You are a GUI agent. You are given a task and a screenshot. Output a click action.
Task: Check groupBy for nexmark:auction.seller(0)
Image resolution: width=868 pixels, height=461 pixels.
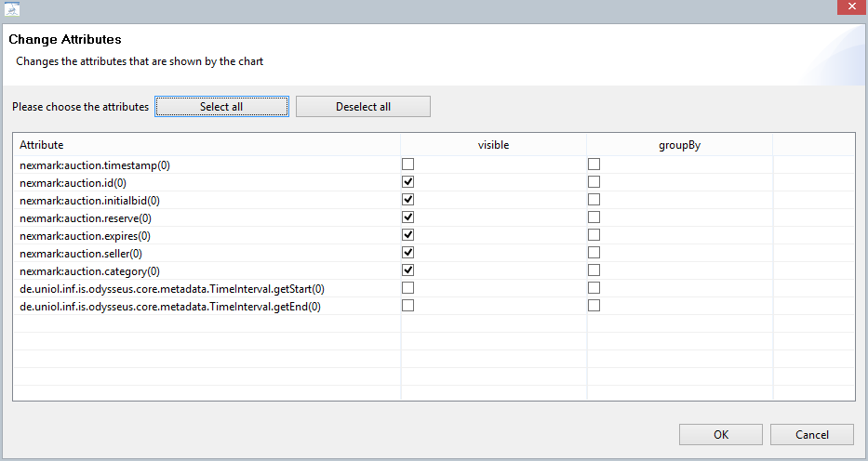pos(594,253)
